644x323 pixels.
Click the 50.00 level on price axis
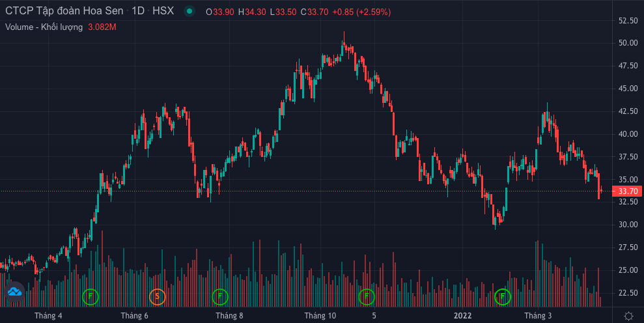[x=628, y=43]
